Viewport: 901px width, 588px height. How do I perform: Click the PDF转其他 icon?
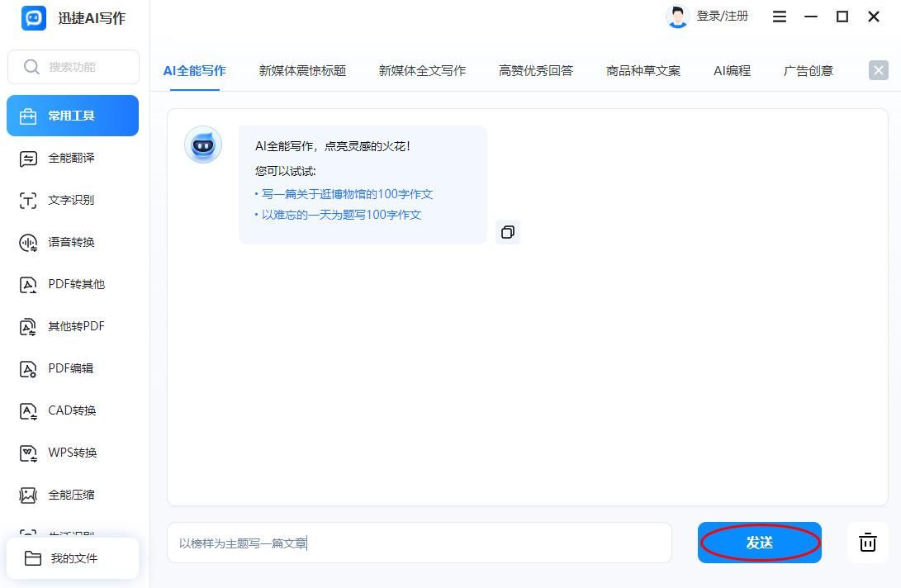click(28, 285)
